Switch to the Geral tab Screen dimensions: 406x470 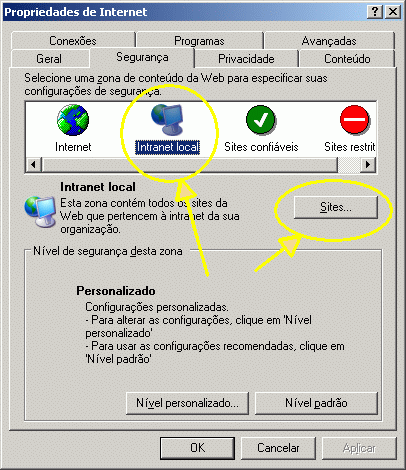click(49, 59)
